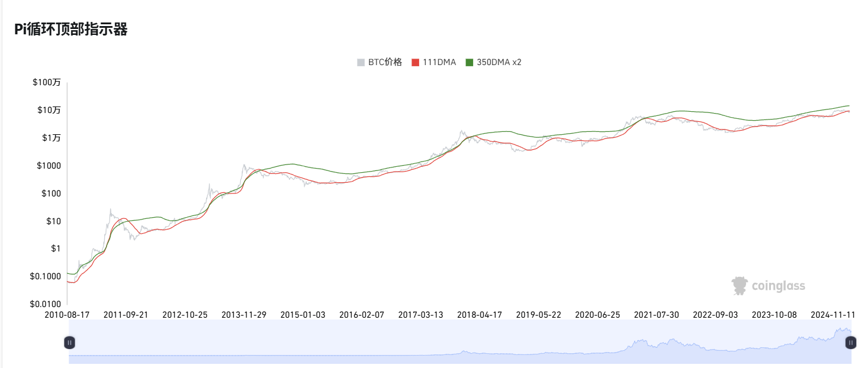Click the left range slider handle

coord(69,342)
